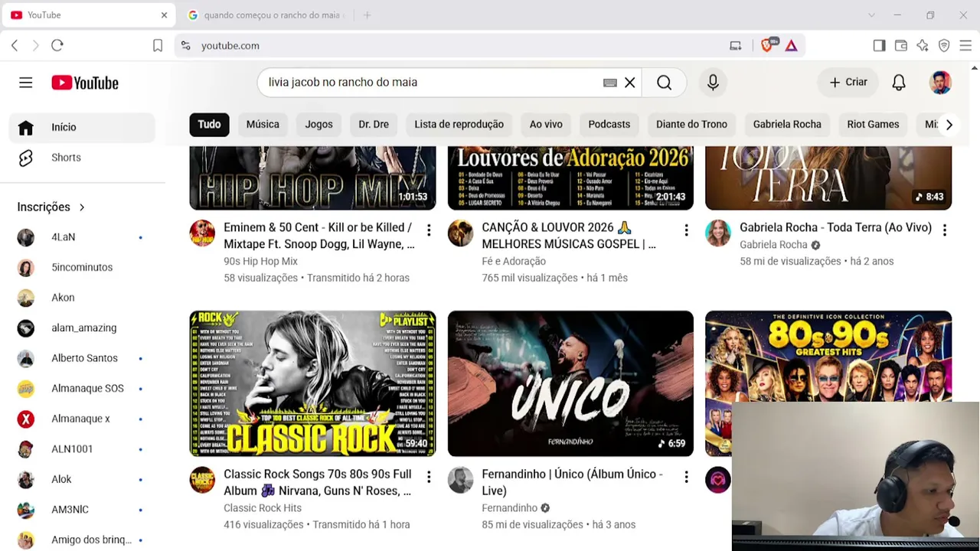Open the Único video thumbnail
The width and height of the screenshot is (980, 551).
click(x=570, y=383)
